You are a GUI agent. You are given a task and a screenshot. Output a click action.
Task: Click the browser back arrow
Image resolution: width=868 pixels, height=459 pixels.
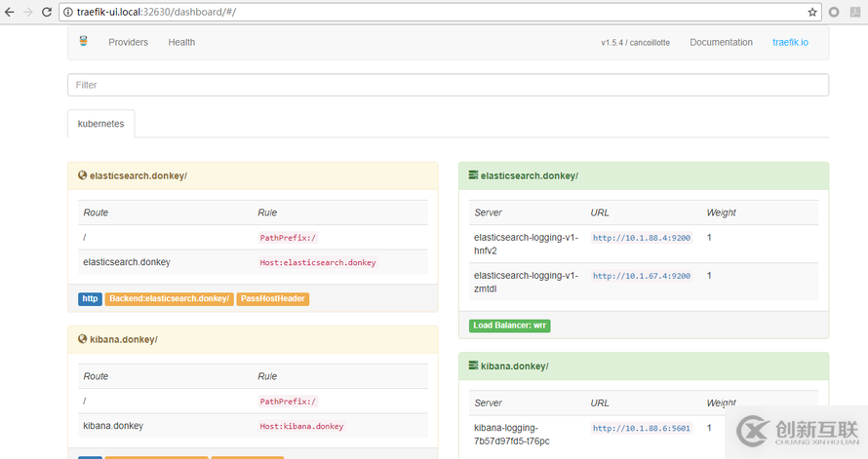[9, 12]
